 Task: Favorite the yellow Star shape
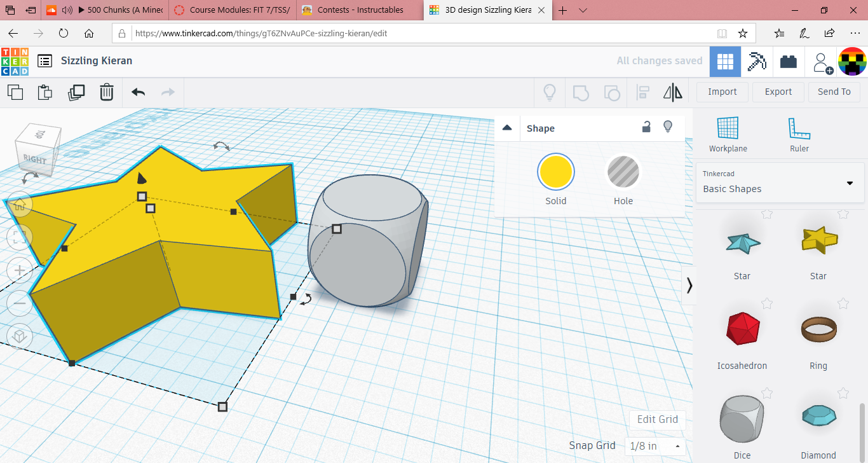click(843, 214)
